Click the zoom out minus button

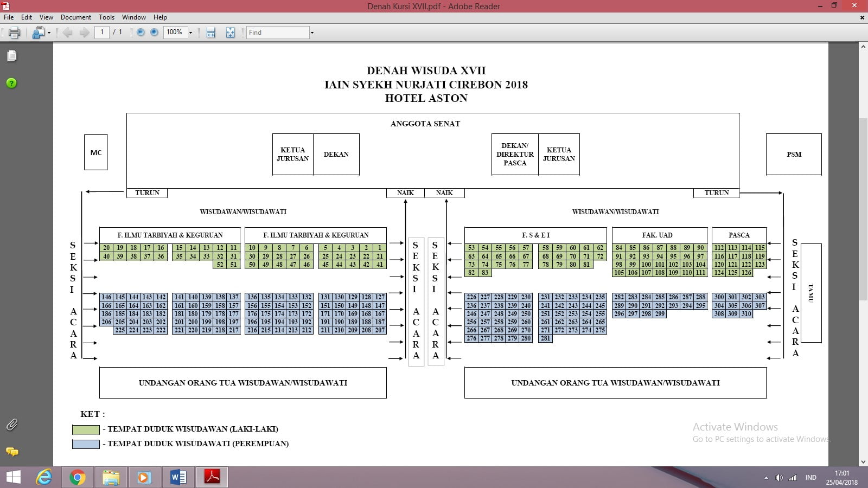(141, 33)
